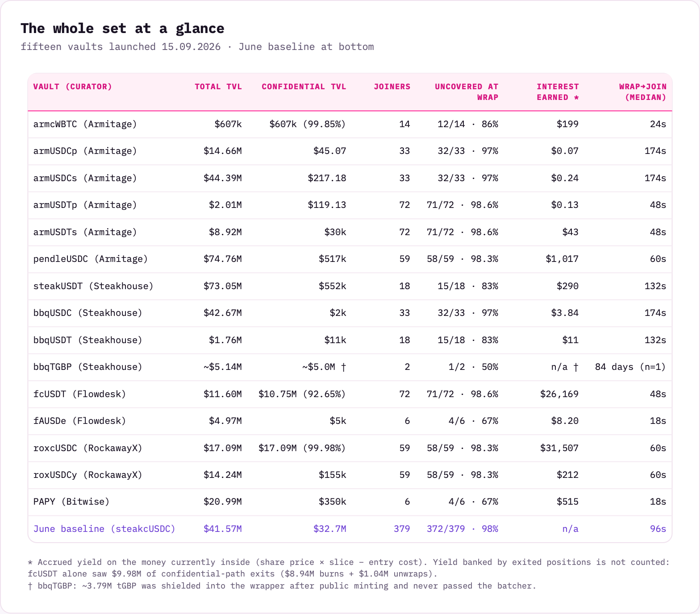Select the "armUSDCp (Armitage)" vault name

(x=85, y=151)
